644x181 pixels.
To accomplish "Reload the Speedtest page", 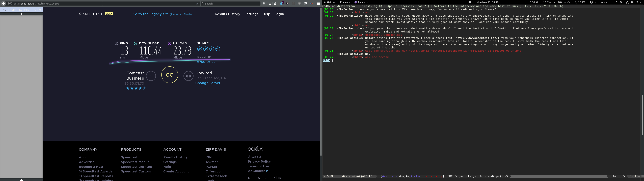I will (x=197, y=4).
